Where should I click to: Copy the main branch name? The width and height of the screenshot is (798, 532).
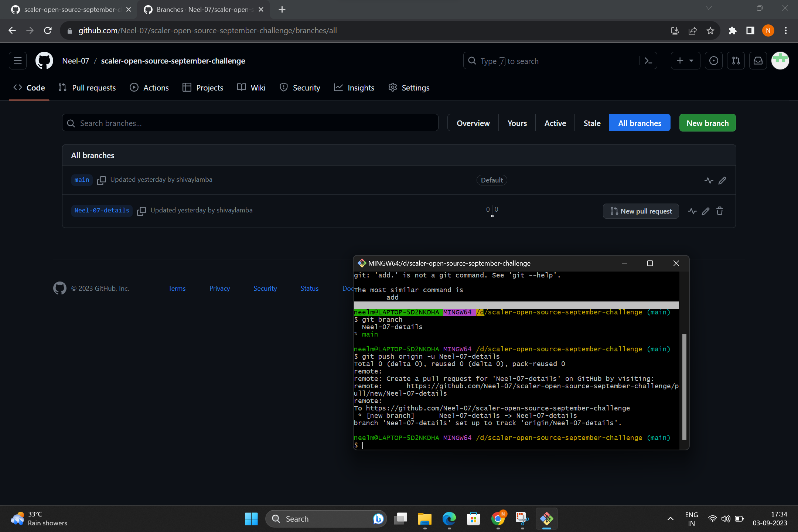(x=101, y=180)
